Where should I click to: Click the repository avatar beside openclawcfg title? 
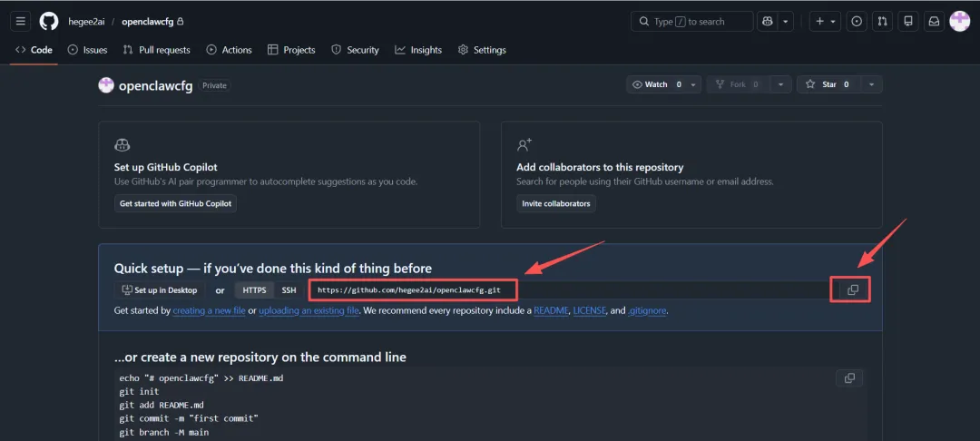coord(106,85)
